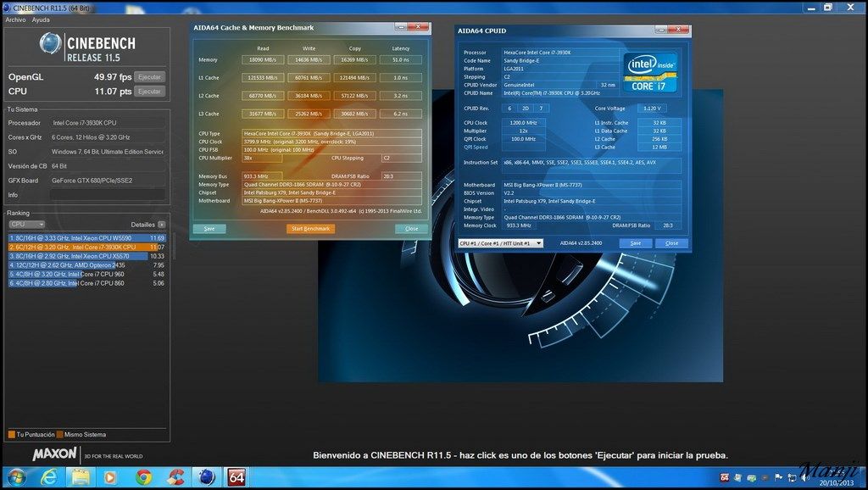Image resolution: width=868 pixels, height=490 pixels.
Task: Select ranking entry Xeon CPU X5570
Action: 87,256
